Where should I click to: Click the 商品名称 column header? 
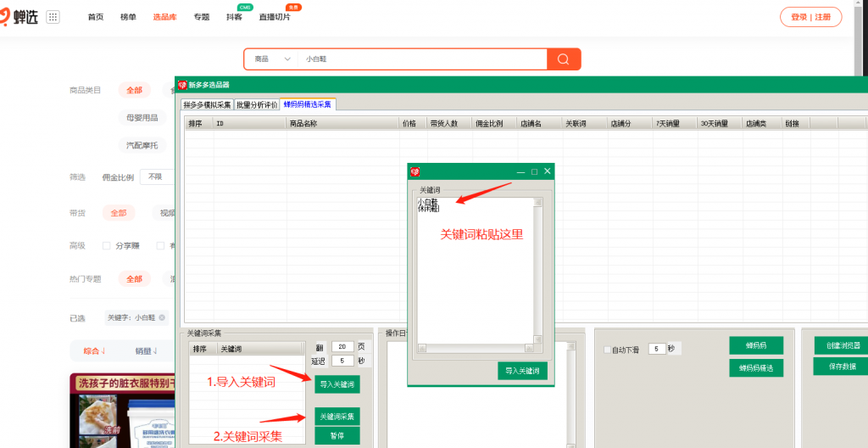(x=342, y=124)
